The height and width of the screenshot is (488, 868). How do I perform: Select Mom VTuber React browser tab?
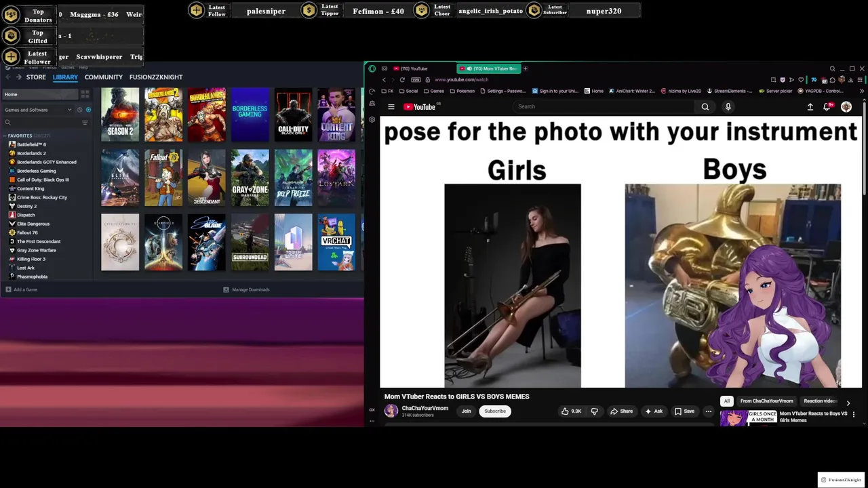click(488, 68)
